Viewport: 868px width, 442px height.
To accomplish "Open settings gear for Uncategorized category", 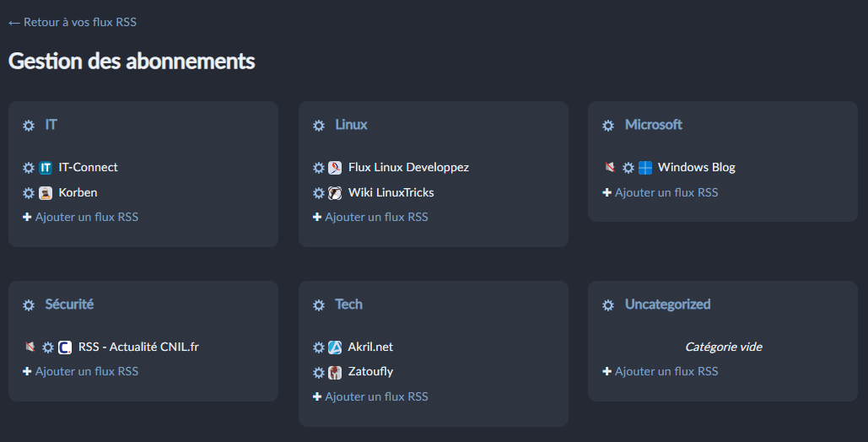I will (x=608, y=305).
